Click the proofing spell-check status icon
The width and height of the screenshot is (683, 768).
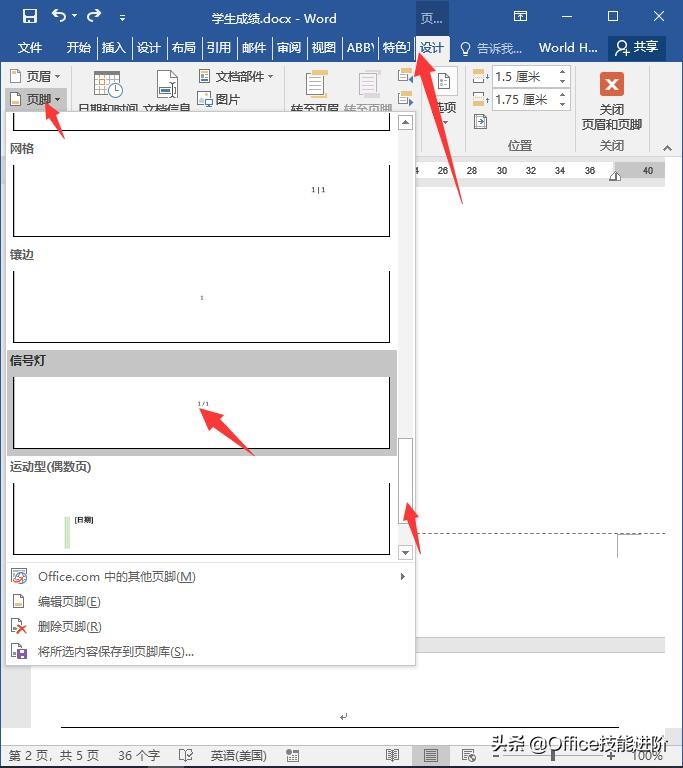click(186, 755)
